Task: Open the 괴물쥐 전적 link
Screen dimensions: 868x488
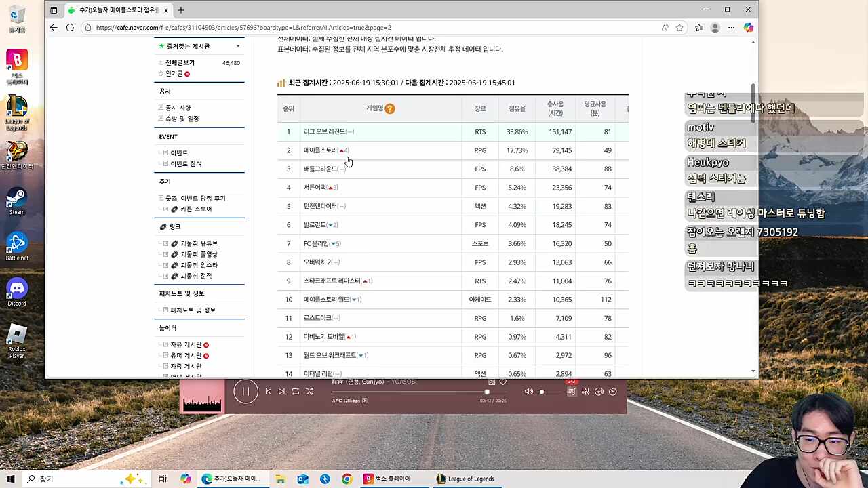Action: pos(196,276)
